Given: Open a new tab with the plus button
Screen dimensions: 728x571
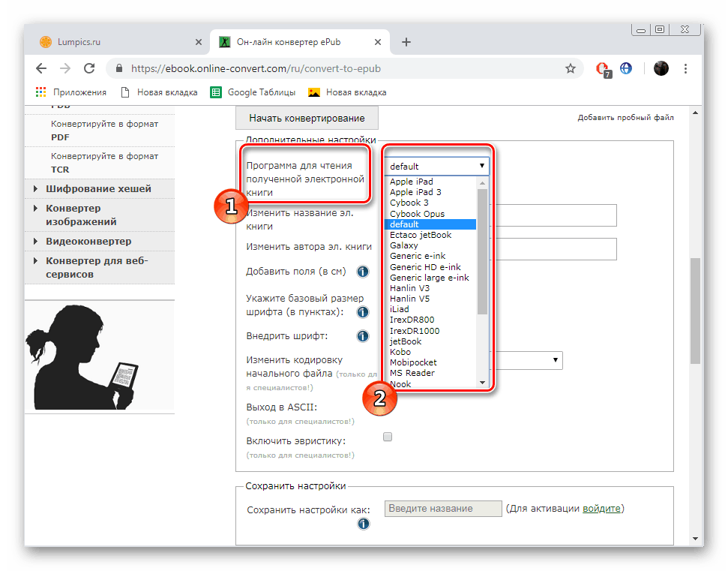Looking at the screenshot, I should 406,42.
